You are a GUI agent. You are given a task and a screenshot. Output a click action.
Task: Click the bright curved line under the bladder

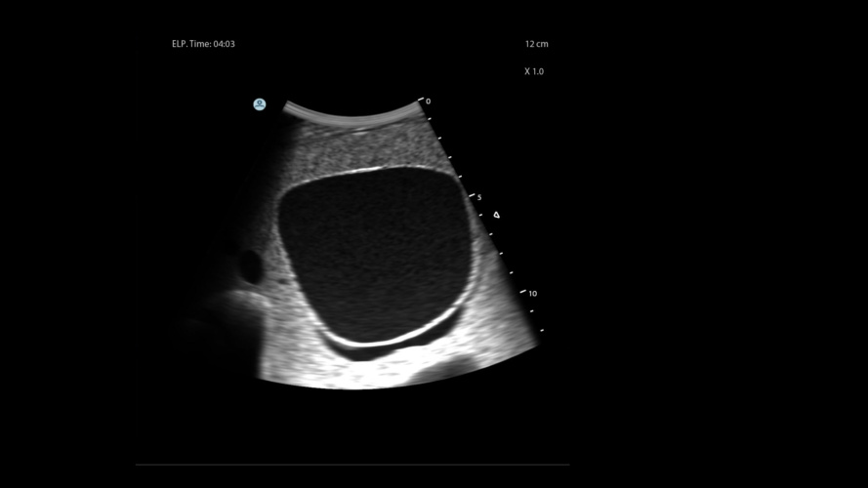coord(391,343)
